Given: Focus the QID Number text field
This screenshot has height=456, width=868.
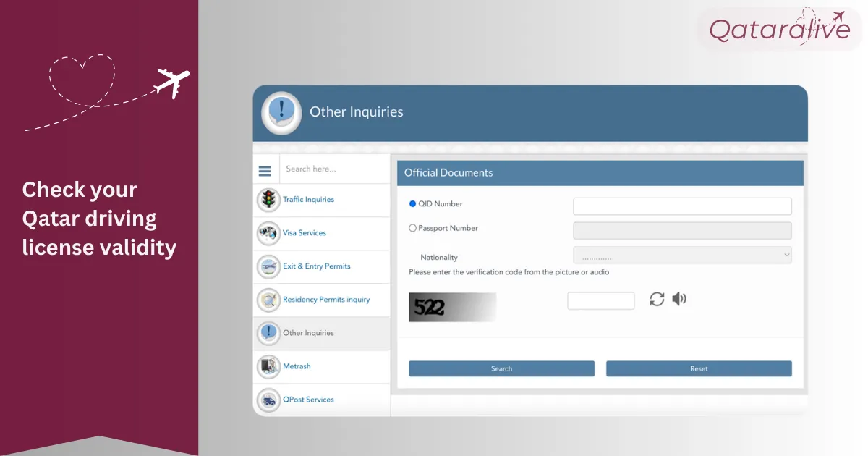Looking at the screenshot, I should [682, 206].
